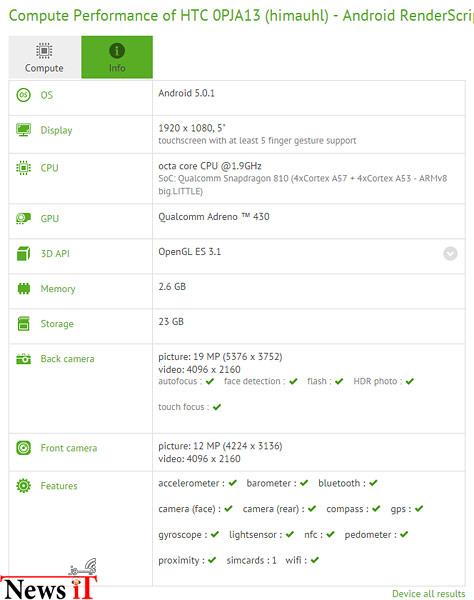Click the News iT logo

(48, 580)
